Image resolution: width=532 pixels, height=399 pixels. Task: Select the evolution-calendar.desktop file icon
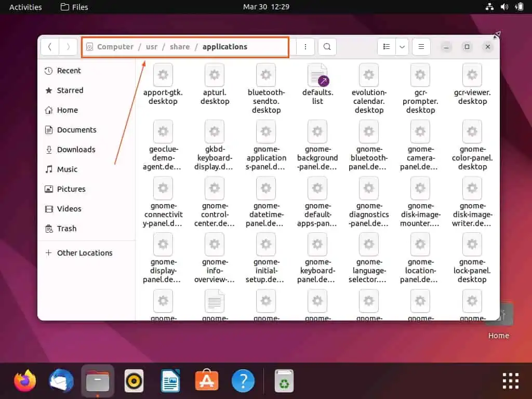[369, 75]
